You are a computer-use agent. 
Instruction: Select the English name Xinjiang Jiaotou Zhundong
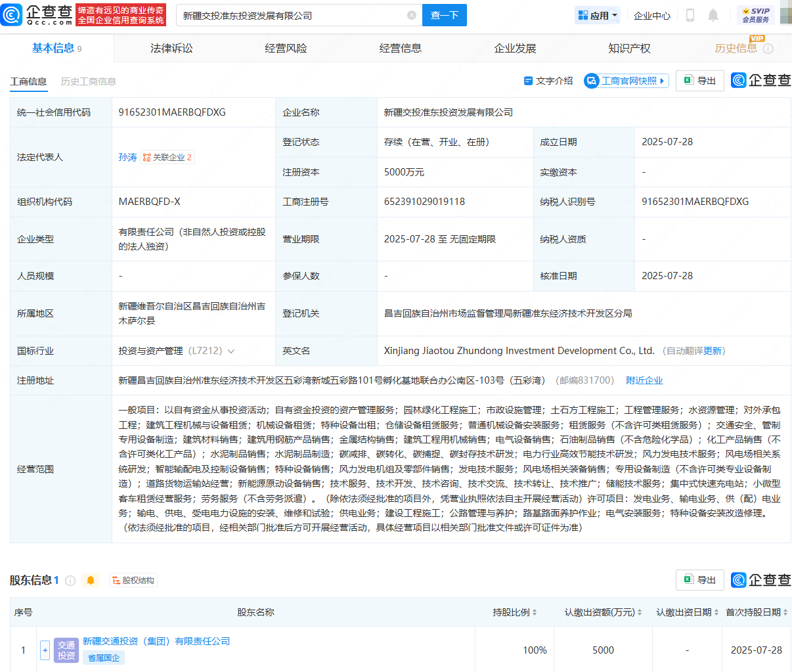[x=519, y=351]
